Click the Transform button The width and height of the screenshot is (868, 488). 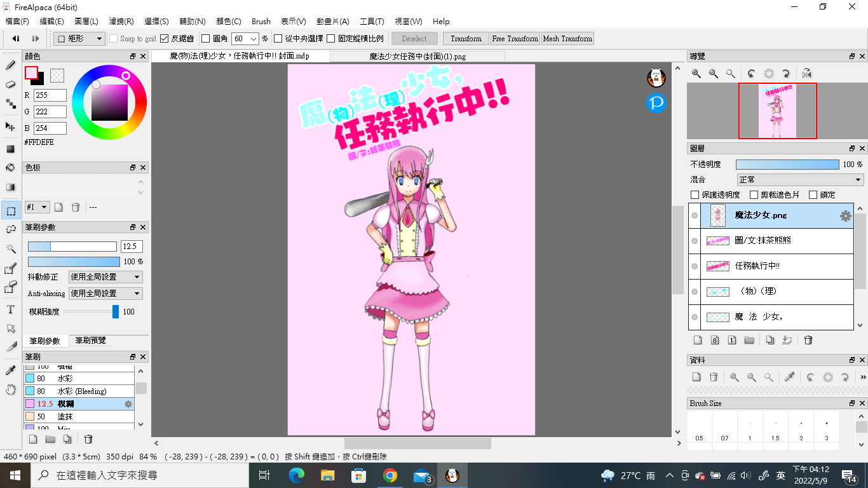point(466,39)
